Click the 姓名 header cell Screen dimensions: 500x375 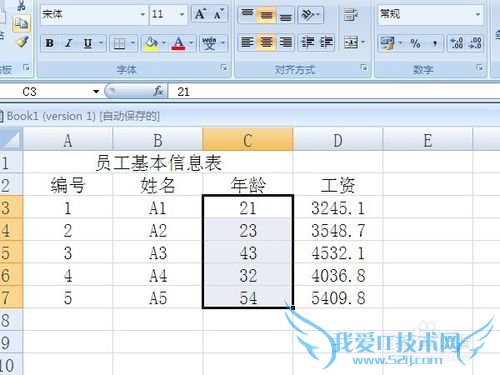(x=158, y=185)
